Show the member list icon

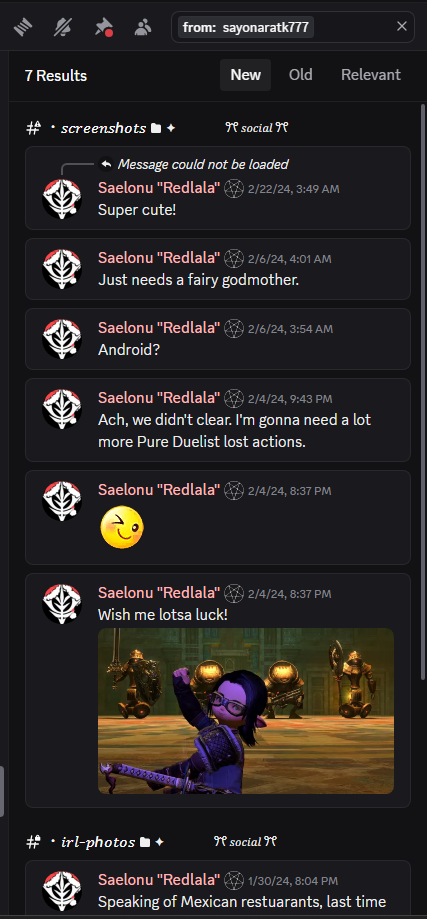click(142, 28)
